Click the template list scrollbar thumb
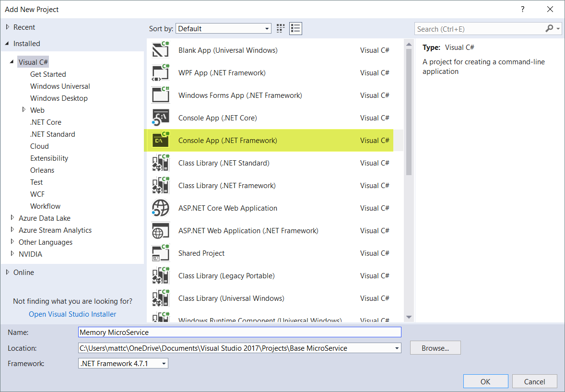The width and height of the screenshot is (565, 392). pyautogui.click(x=409, y=112)
